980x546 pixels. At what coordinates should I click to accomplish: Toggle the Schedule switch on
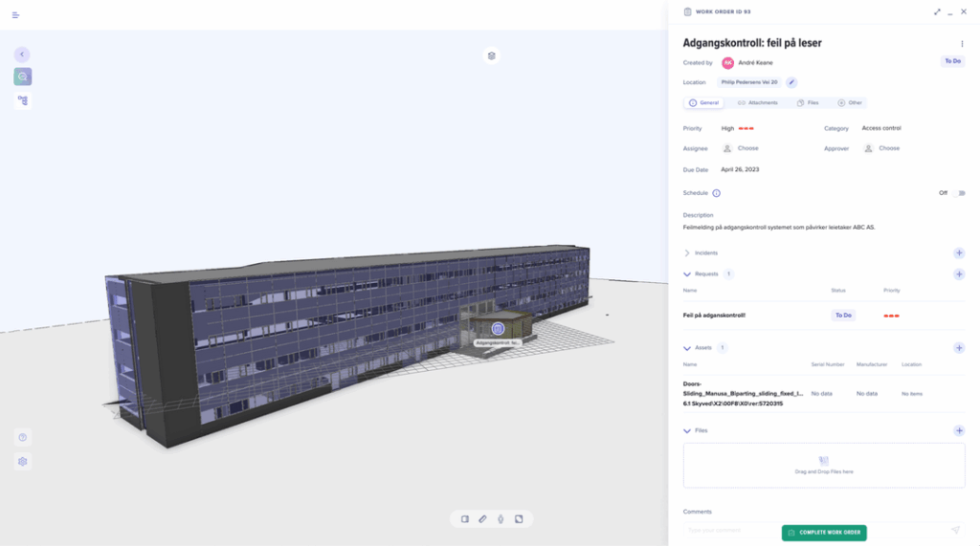click(959, 193)
